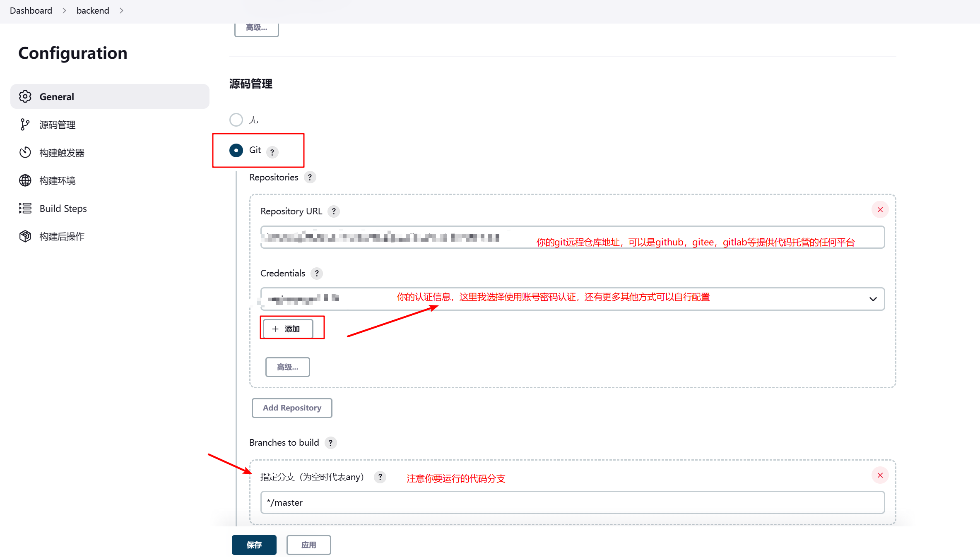This screenshot has height=557, width=980.
Task: Click Add Repository button
Action: pos(292,408)
